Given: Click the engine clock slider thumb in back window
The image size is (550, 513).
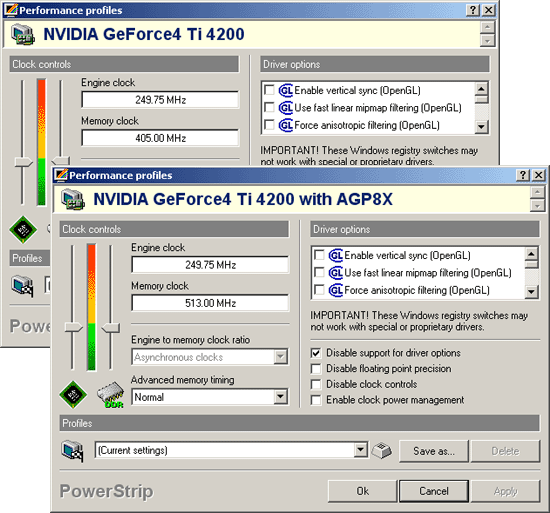Looking at the screenshot, I should (24, 162).
